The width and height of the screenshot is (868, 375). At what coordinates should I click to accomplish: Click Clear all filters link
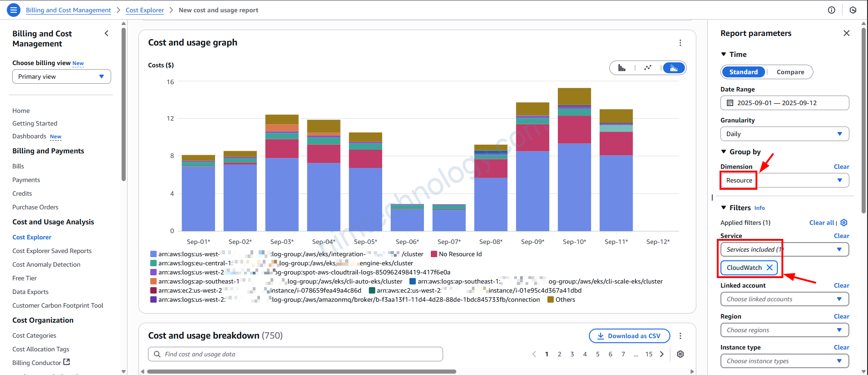point(821,223)
